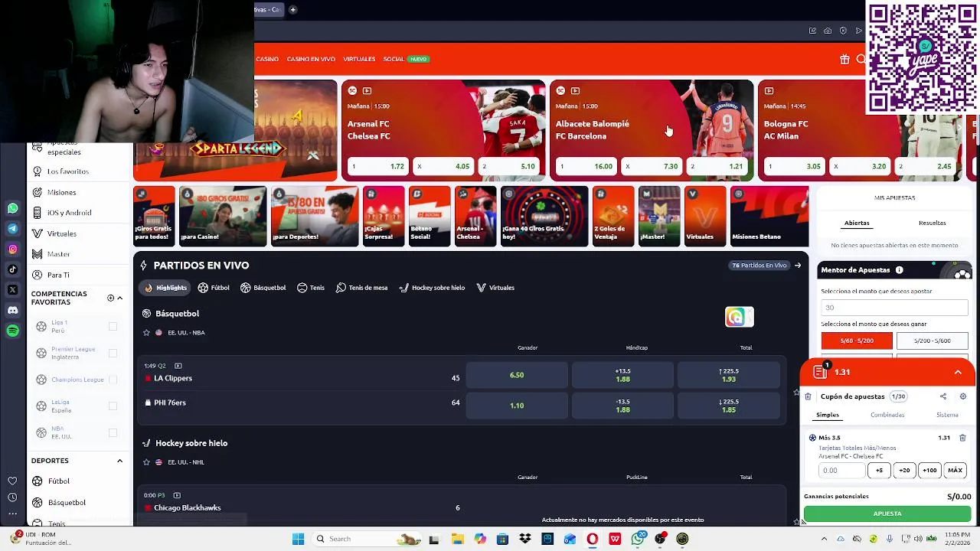Open X (Twitter) from the Opera sidebar
This screenshot has height=551, width=980.
[12, 290]
